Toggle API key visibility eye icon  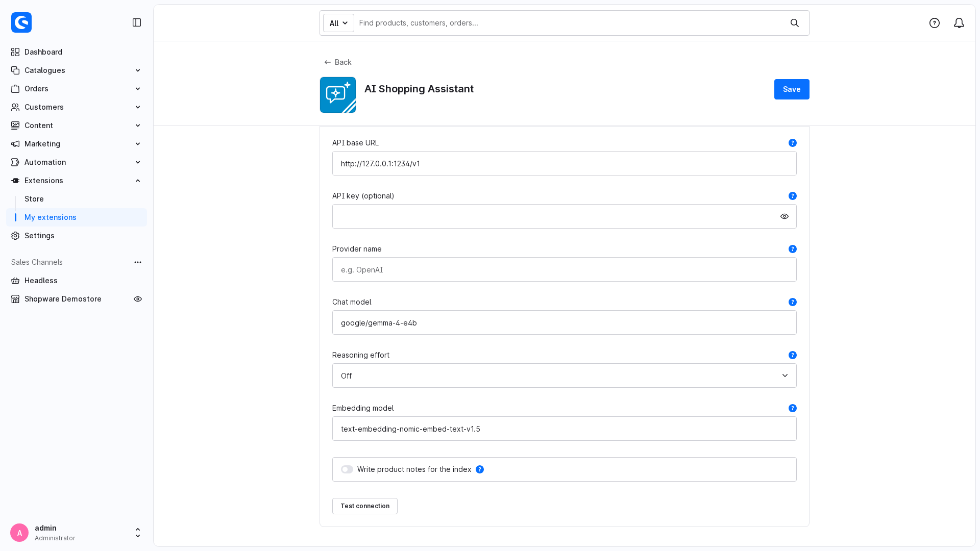[x=785, y=216]
